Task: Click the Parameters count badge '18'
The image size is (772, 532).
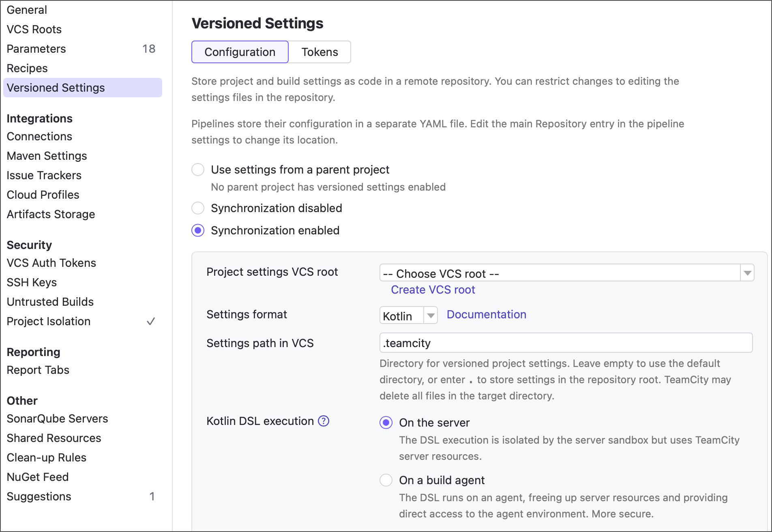Action: pos(149,49)
